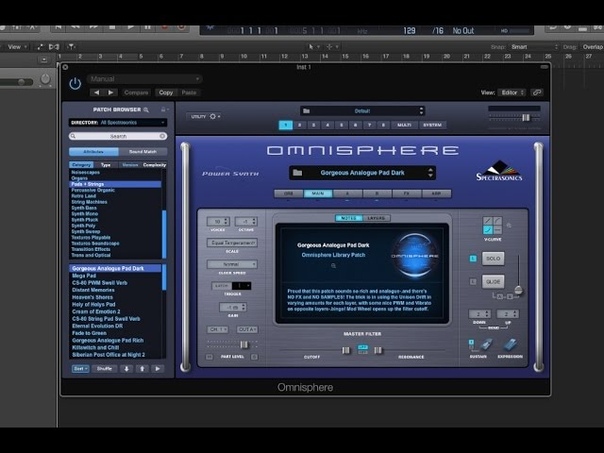Switch to the MULTI tab

click(x=404, y=125)
